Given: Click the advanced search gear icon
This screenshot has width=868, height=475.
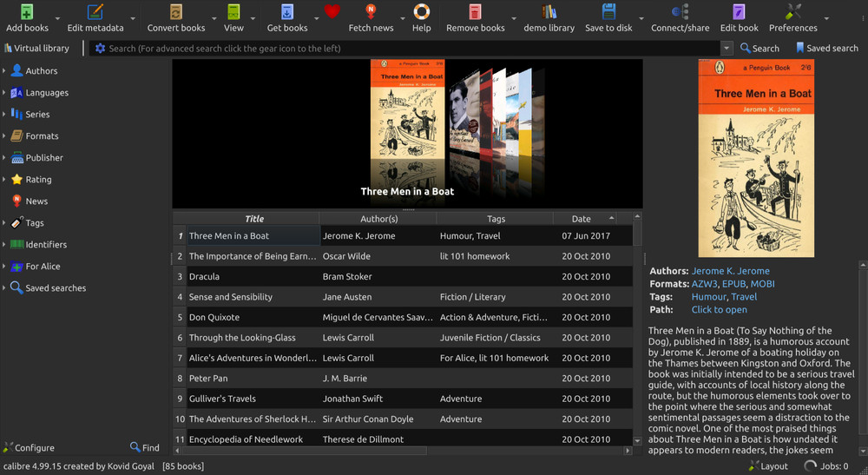Looking at the screenshot, I should coord(100,48).
